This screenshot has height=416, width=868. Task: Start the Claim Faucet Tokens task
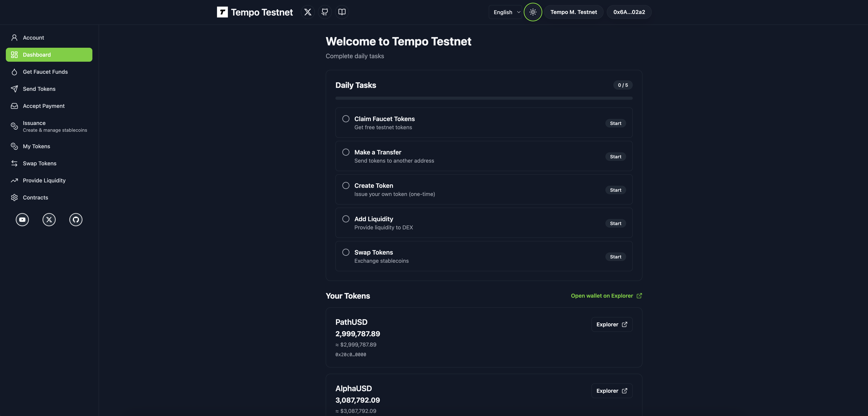615,123
